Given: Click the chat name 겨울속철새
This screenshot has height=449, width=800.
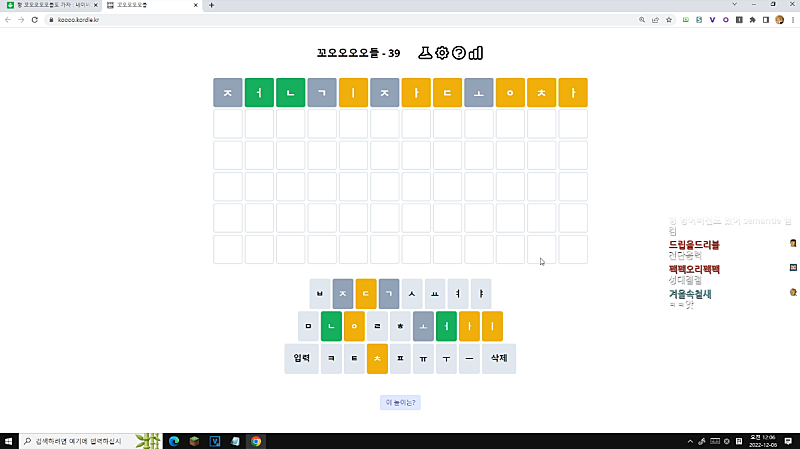Looking at the screenshot, I should (690, 294).
